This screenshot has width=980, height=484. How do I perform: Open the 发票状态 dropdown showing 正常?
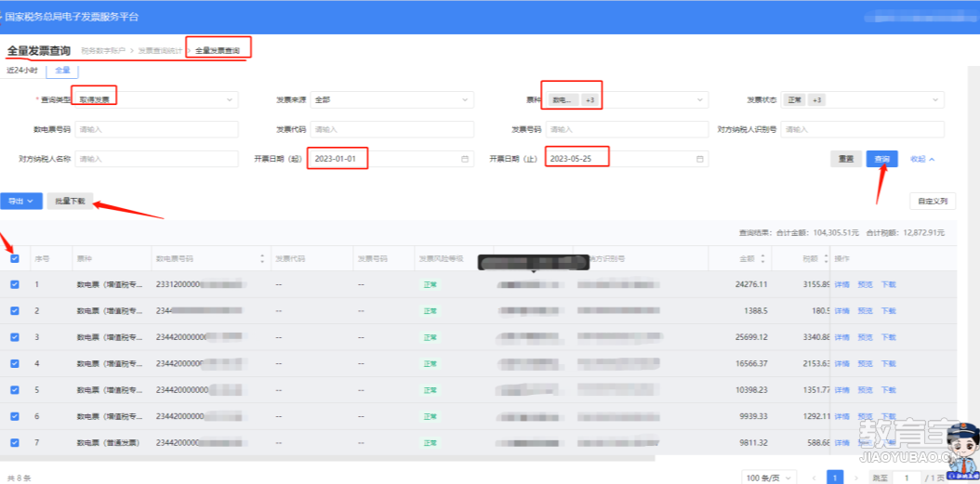(863, 100)
